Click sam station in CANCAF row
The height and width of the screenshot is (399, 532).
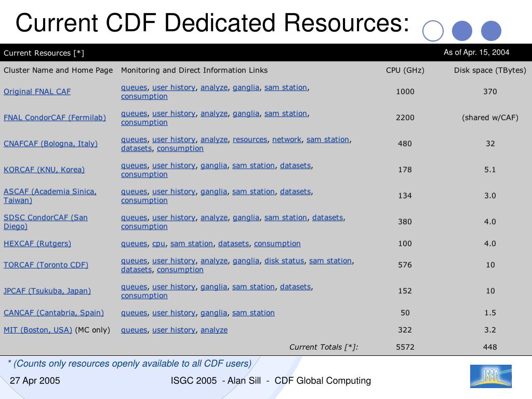click(x=254, y=313)
